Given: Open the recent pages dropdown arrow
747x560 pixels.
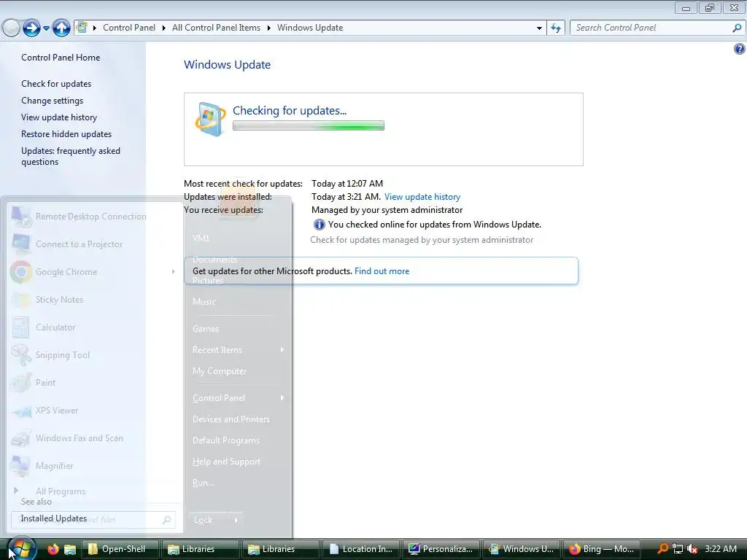Looking at the screenshot, I should point(46,28).
